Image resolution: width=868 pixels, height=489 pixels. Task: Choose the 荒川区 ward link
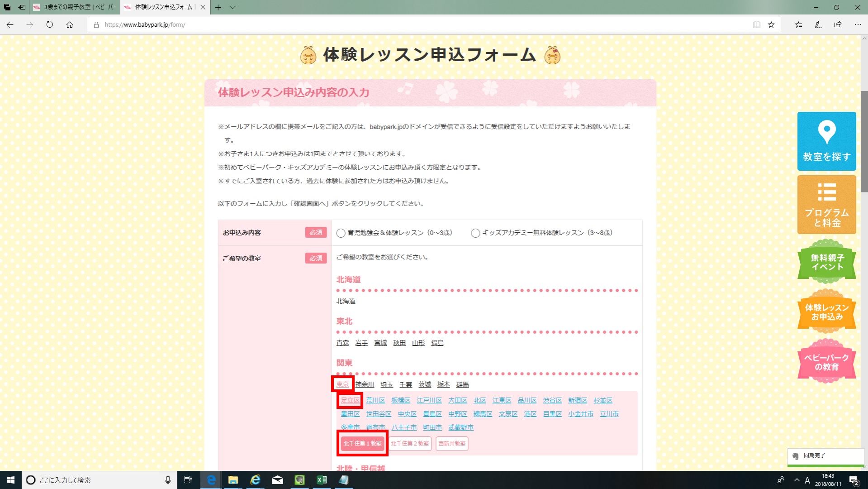click(x=375, y=401)
